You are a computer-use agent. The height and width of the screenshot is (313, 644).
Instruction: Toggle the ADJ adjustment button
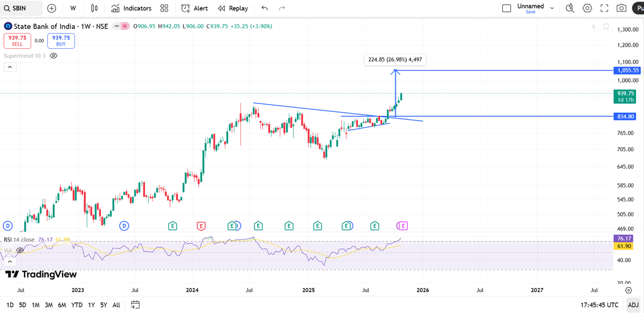click(633, 305)
